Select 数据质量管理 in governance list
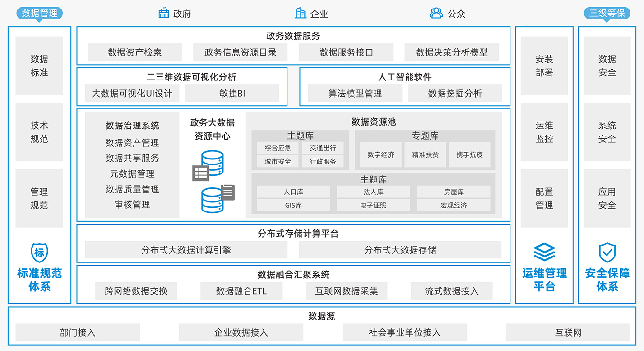 132,189
